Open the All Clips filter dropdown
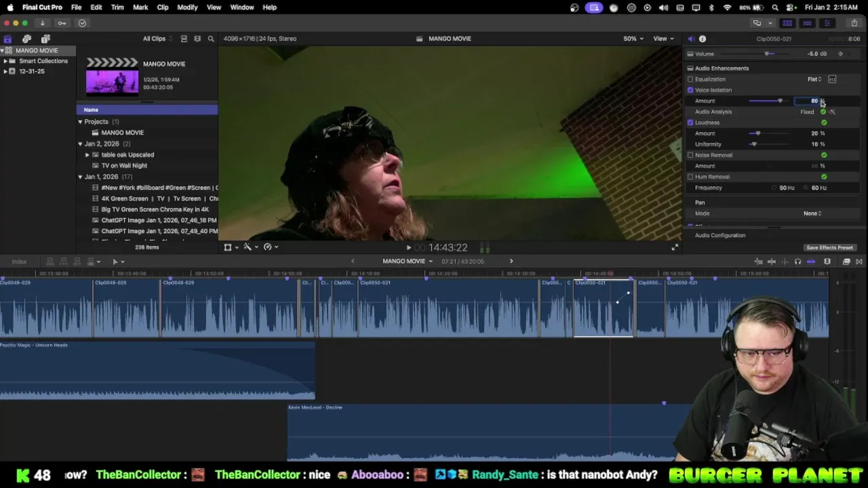 click(157, 39)
